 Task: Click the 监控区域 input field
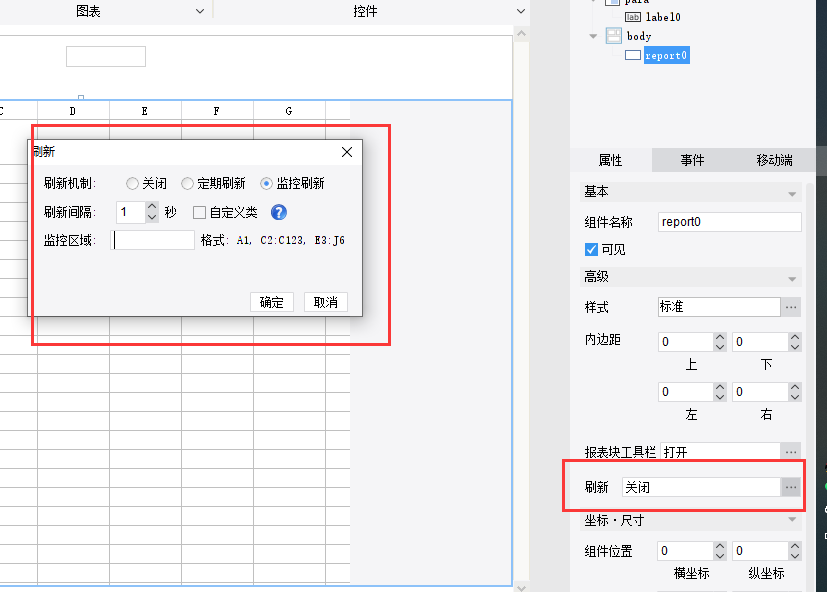tap(153, 240)
